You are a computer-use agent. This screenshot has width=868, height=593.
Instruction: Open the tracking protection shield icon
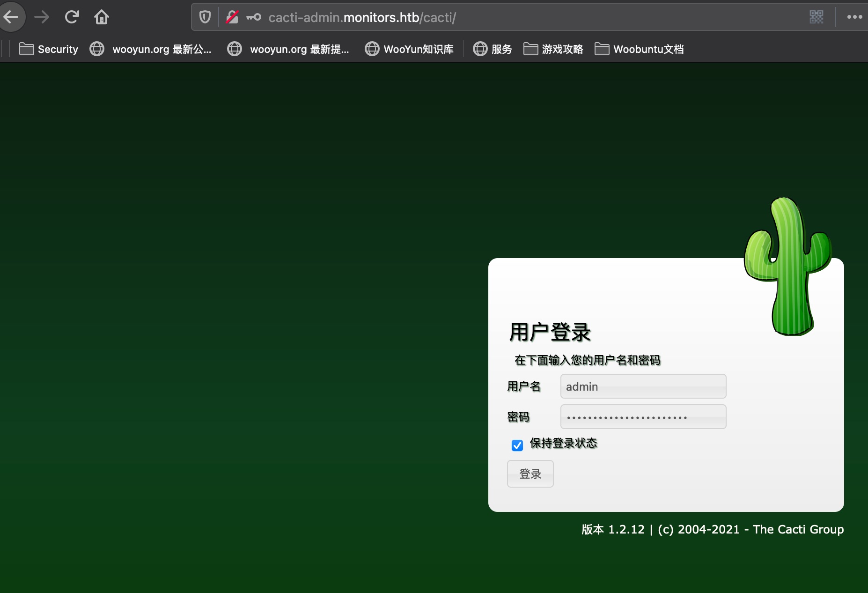pyautogui.click(x=205, y=17)
